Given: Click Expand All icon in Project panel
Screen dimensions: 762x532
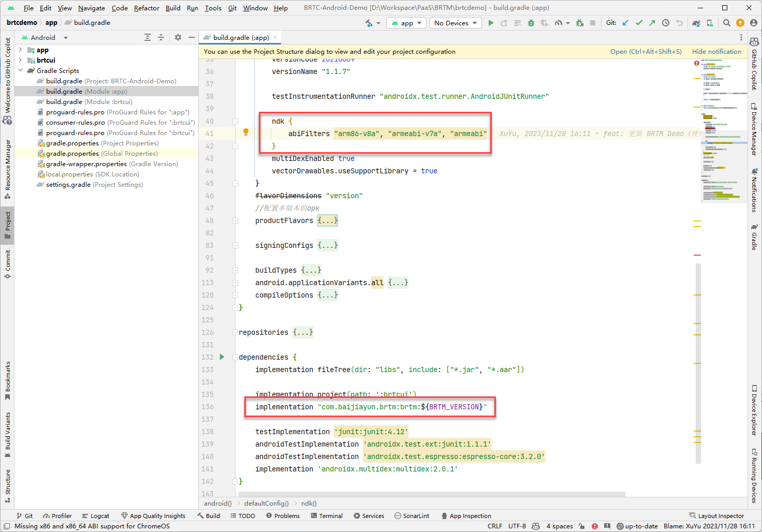Looking at the screenshot, I should 148,37.
